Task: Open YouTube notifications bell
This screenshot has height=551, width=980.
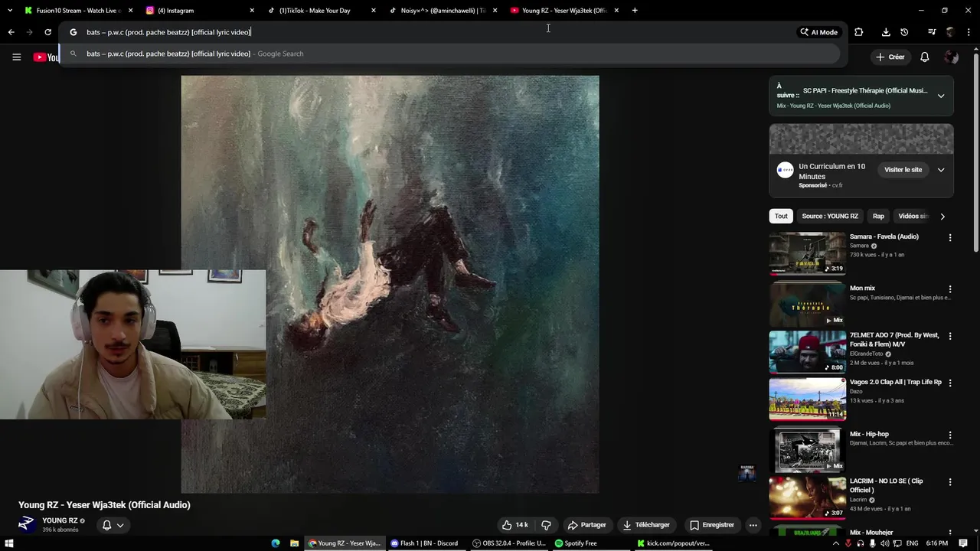Action: coord(924,57)
